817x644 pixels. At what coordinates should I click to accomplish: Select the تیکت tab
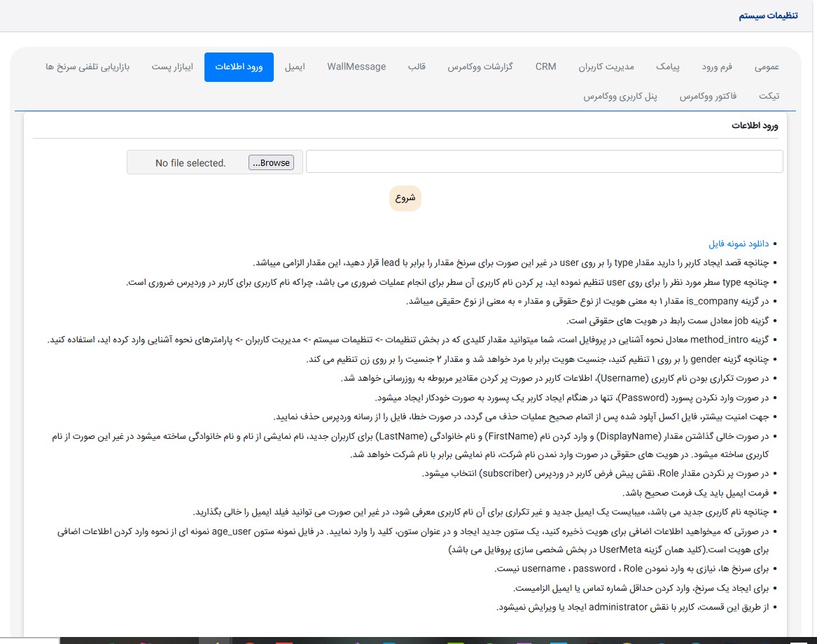(769, 96)
